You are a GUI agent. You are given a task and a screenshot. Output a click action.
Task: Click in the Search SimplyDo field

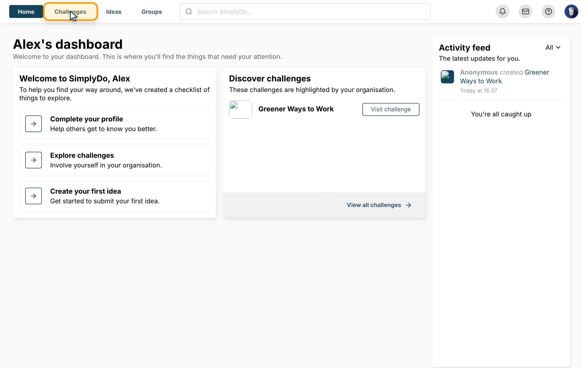point(305,11)
